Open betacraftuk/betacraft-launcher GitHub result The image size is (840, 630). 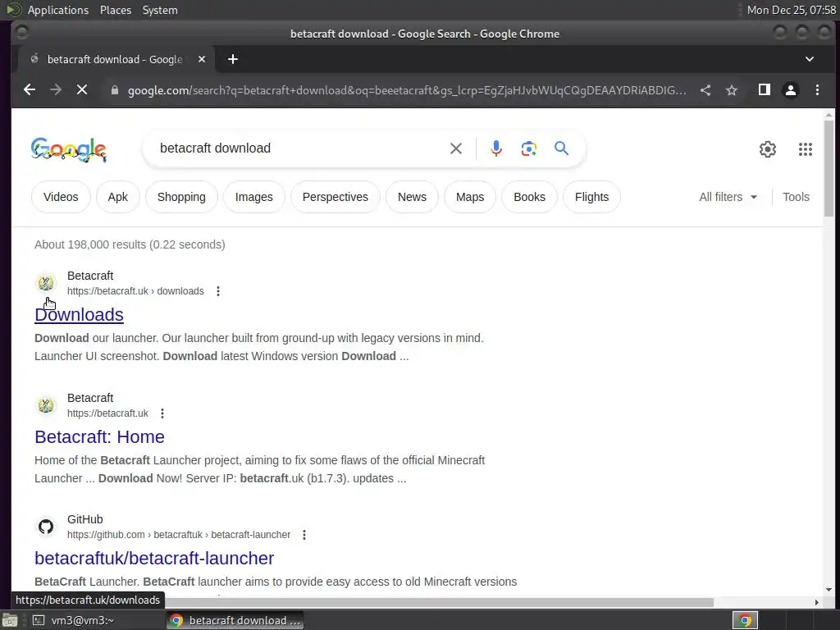[154, 558]
